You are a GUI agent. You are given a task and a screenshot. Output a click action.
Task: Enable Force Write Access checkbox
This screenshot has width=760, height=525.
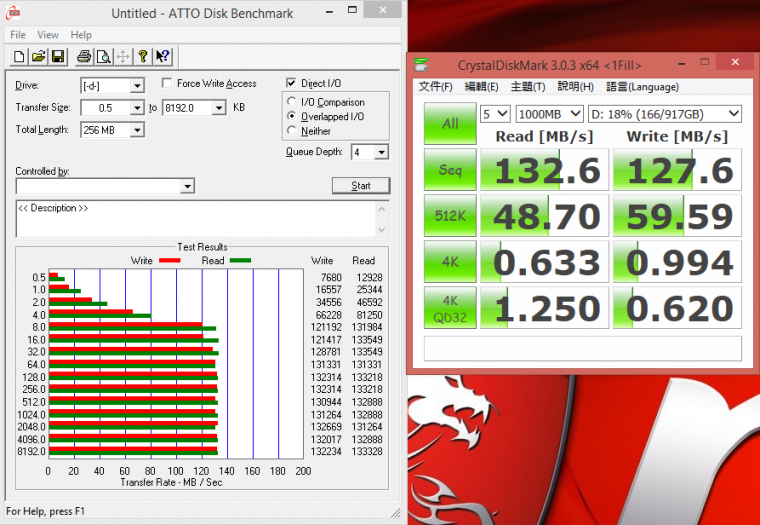(168, 84)
